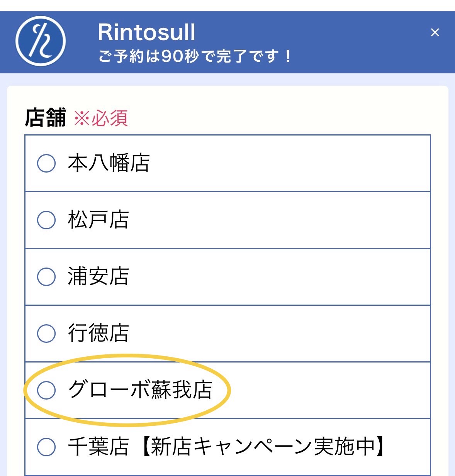The width and height of the screenshot is (455, 476).
Task: Select the 松戸店 radio button
Action: [46, 220]
